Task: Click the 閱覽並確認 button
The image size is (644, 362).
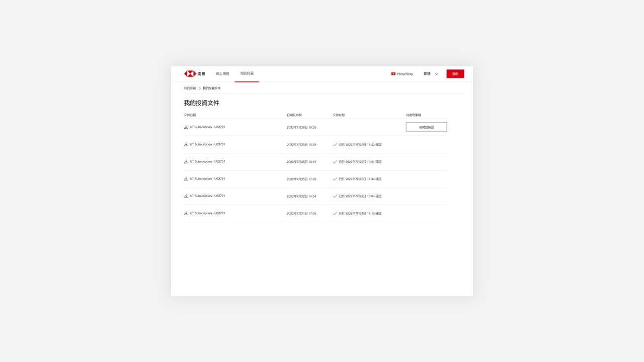Action: coord(426,127)
